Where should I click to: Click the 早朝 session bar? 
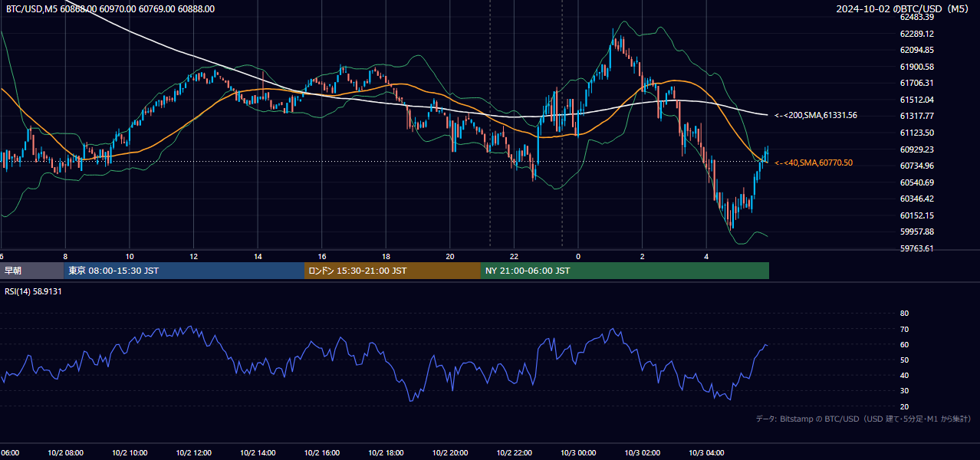[31, 271]
